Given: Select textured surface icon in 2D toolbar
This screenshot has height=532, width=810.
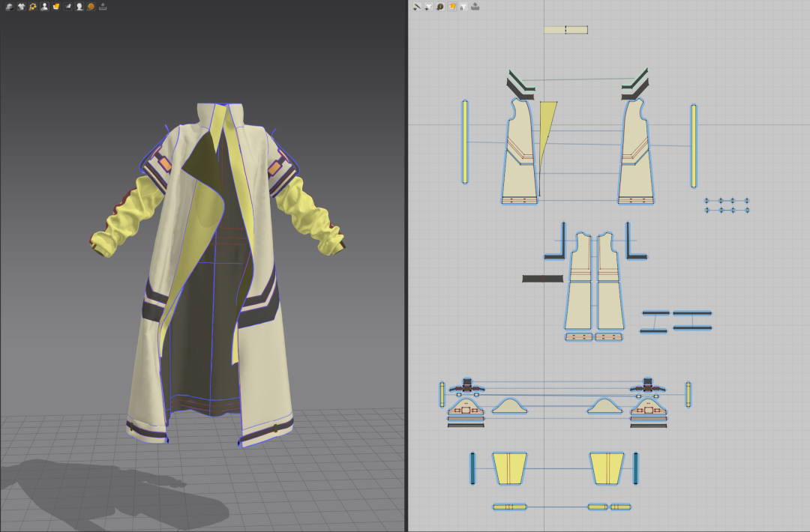Looking at the screenshot, I should coord(452,7).
